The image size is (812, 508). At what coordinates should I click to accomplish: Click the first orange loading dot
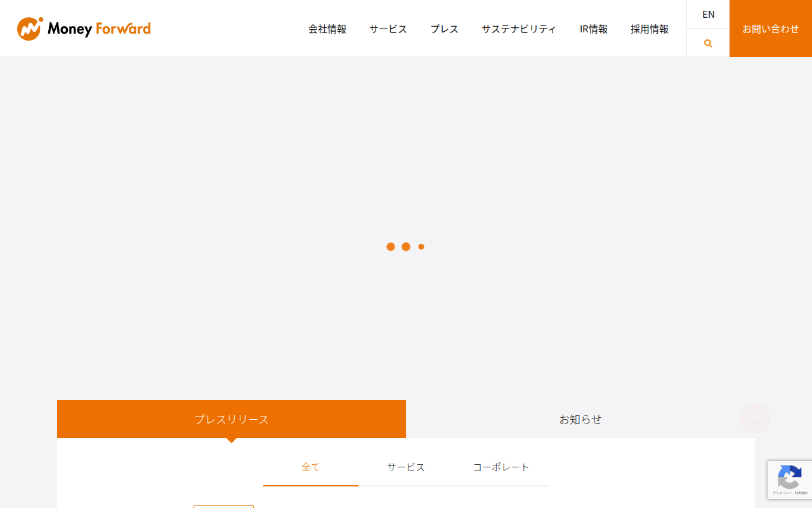point(391,246)
